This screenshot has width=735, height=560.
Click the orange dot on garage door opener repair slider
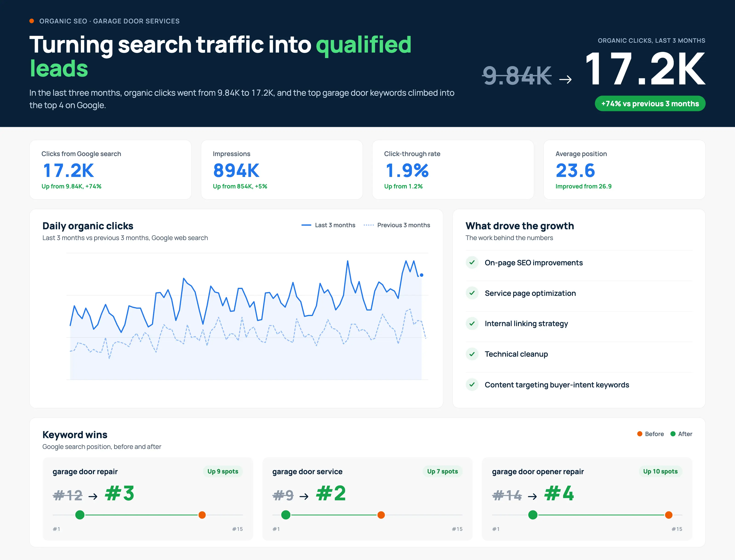[x=669, y=515]
